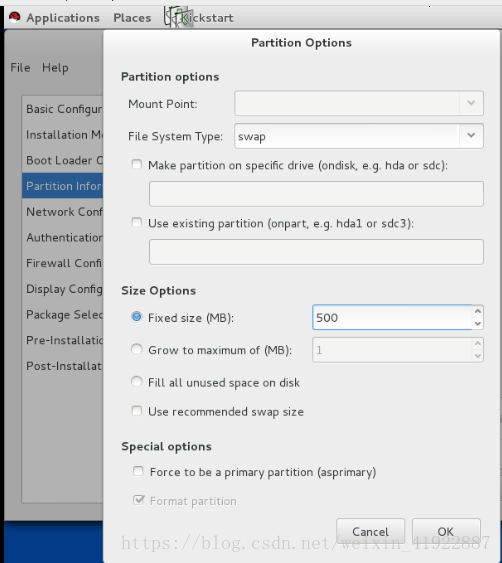
Task: Click the Fixed size value field showing 500
Action: point(392,317)
